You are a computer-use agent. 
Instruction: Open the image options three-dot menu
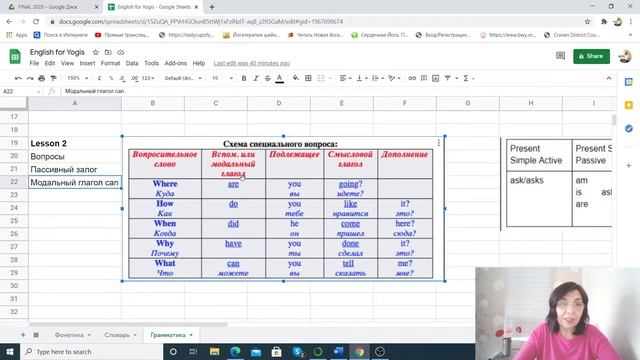point(438,143)
